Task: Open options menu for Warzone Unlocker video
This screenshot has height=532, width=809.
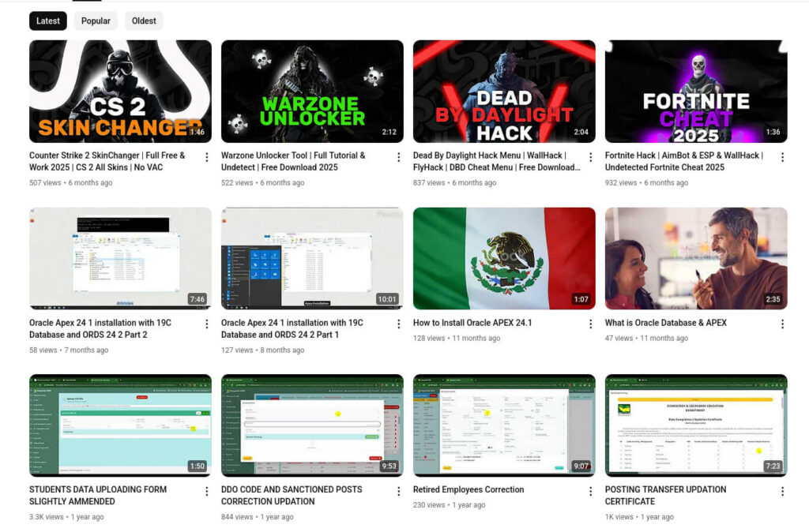Action: coord(398,156)
